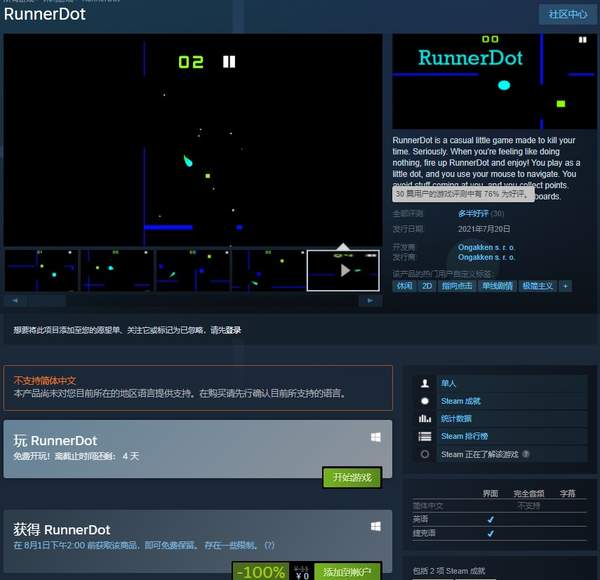
Task: Click the 开始游戏 play button
Action: tap(352, 477)
